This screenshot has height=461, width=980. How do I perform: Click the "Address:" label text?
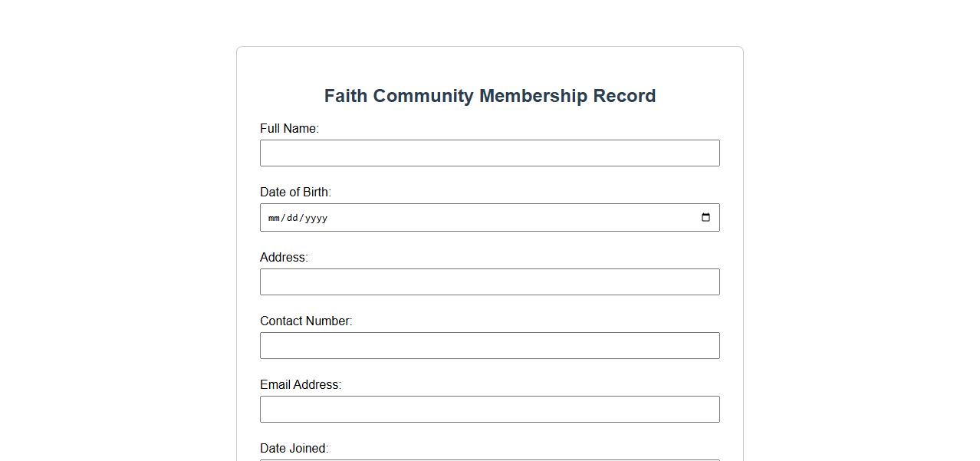pyautogui.click(x=284, y=258)
